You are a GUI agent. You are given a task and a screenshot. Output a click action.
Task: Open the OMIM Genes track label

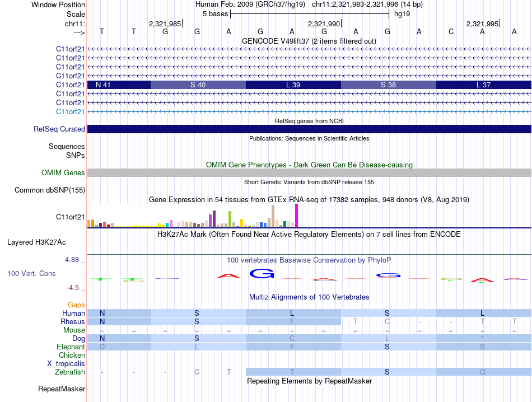pyautogui.click(x=63, y=172)
